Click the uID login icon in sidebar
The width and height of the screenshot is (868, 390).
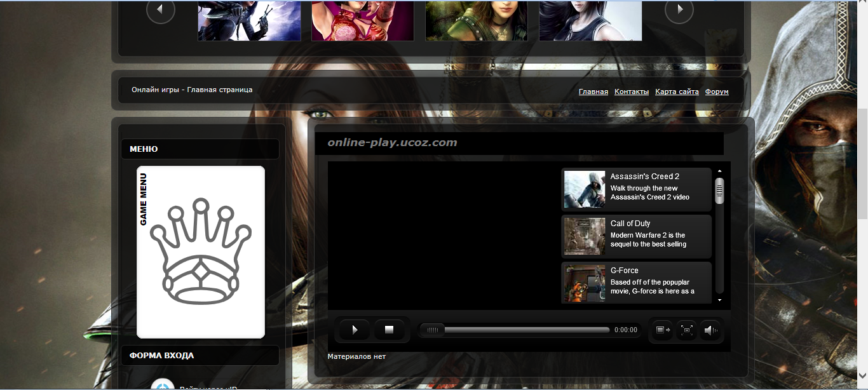163,385
